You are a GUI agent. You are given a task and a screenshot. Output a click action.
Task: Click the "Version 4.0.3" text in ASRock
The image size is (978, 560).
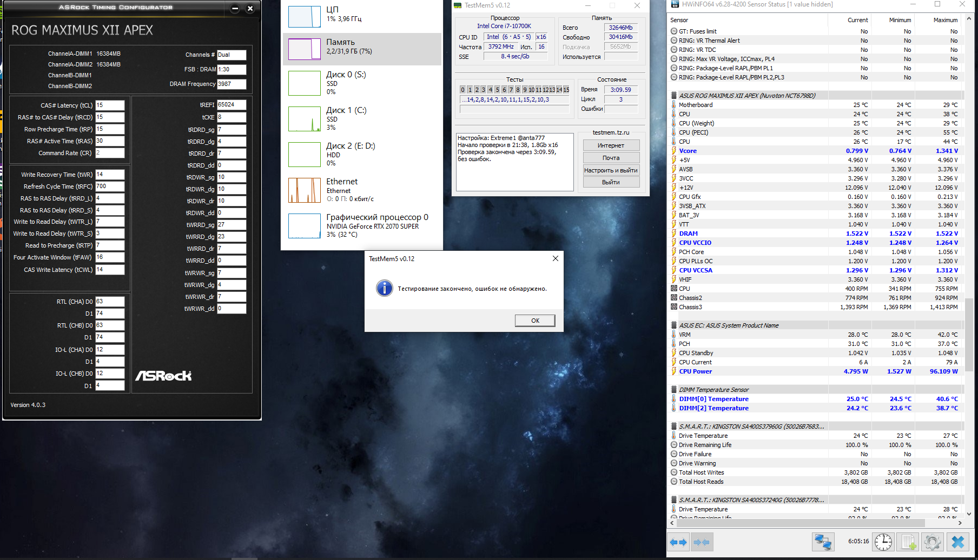click(x=28, y=405)
